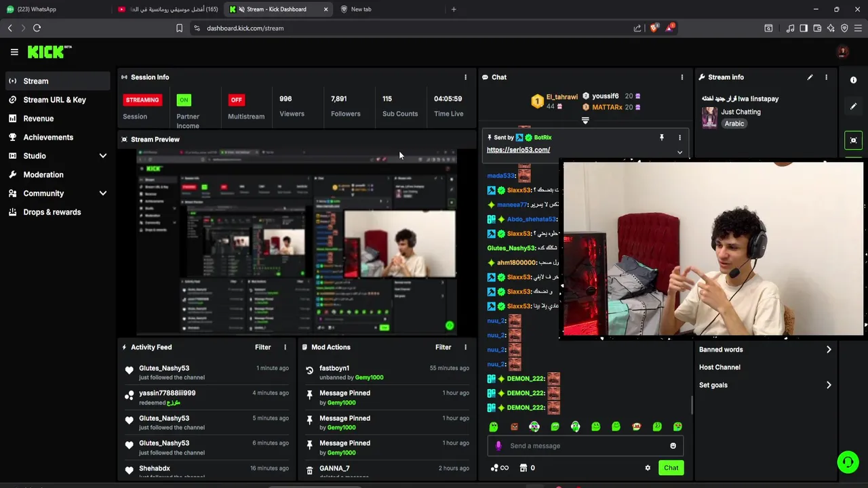
Task: Open the hamburger menu beside Kick logo
Action: click(14, 52)
